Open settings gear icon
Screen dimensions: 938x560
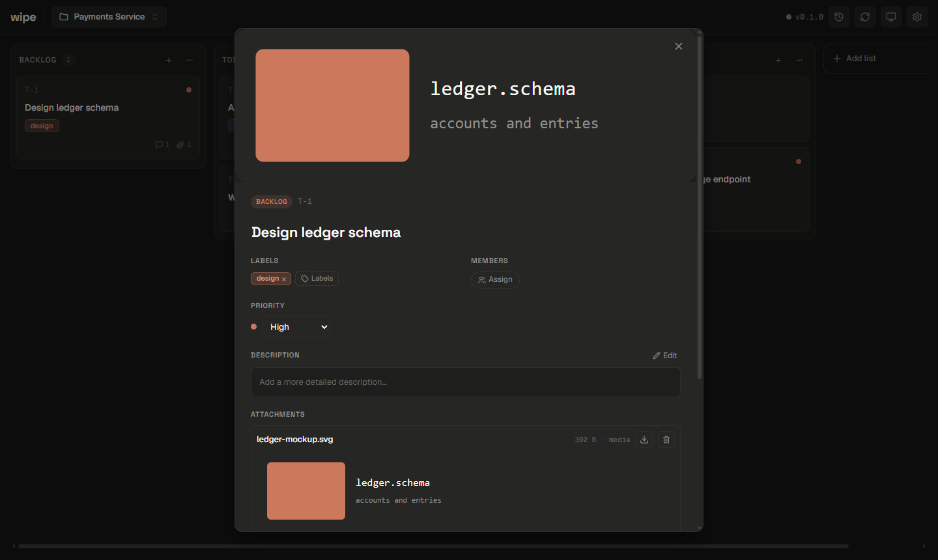pos(917,17)
